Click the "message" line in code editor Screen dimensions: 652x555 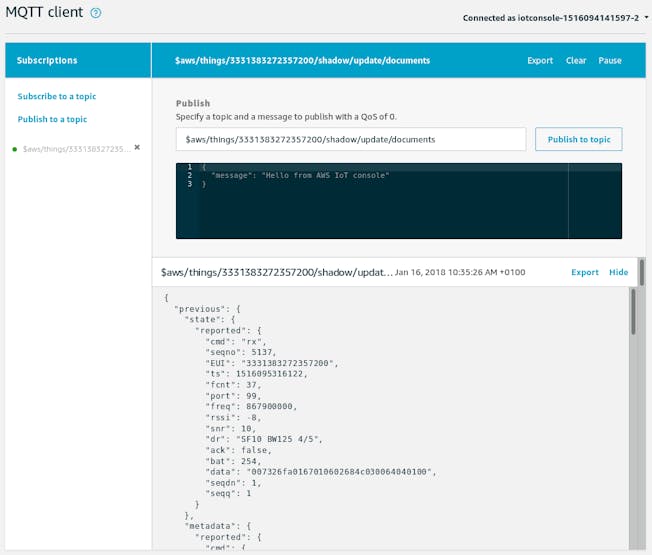(x=300, y=175)
